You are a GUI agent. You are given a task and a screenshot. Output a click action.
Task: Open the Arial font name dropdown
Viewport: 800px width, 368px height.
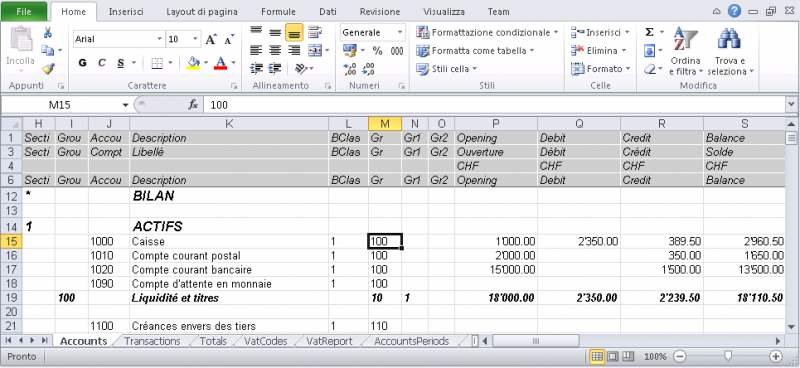[160, 39]
